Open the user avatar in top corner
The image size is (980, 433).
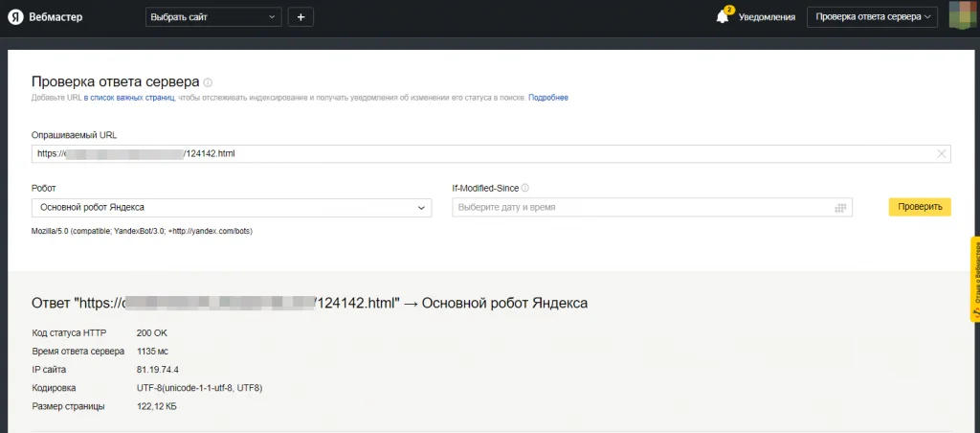click(x=963, y=17)
